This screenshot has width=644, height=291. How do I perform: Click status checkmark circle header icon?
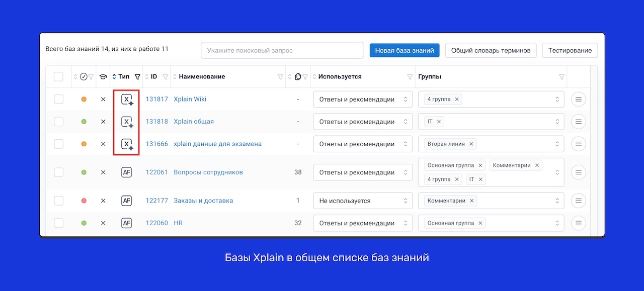[x=84, y=77]
